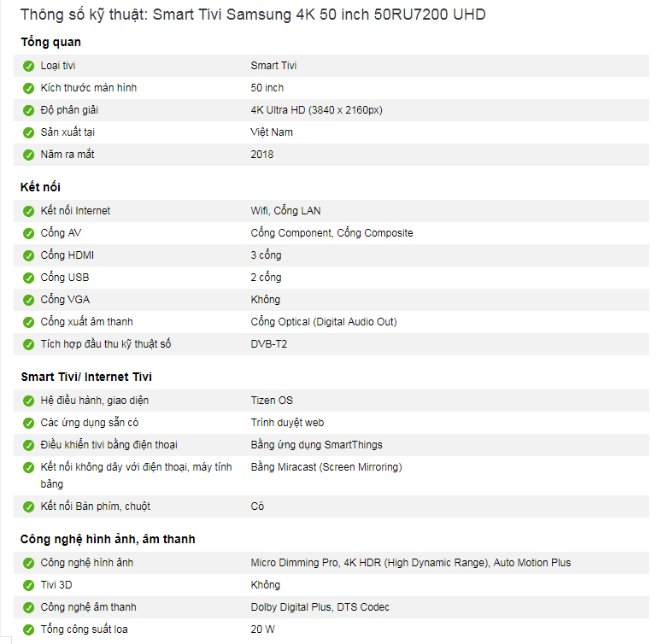Select the Smart Tivi/ Internet Tivi heading

click(86, 377)
